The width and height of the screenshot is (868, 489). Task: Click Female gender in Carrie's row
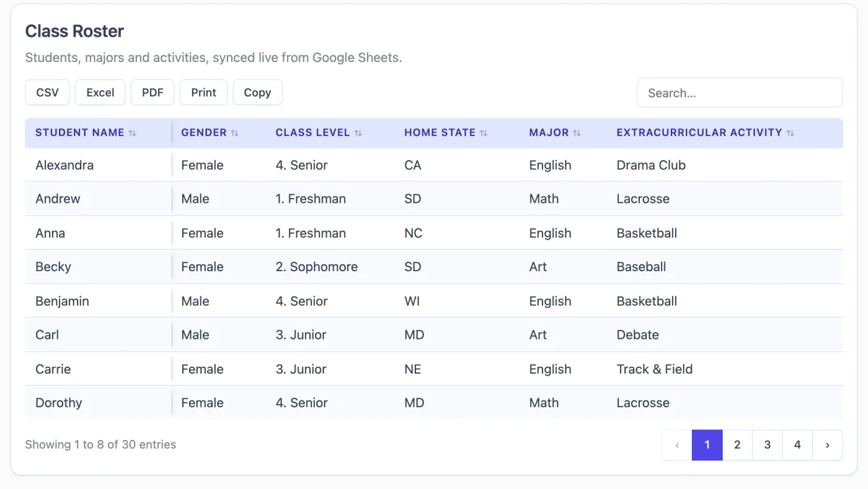tap(202, 369)
